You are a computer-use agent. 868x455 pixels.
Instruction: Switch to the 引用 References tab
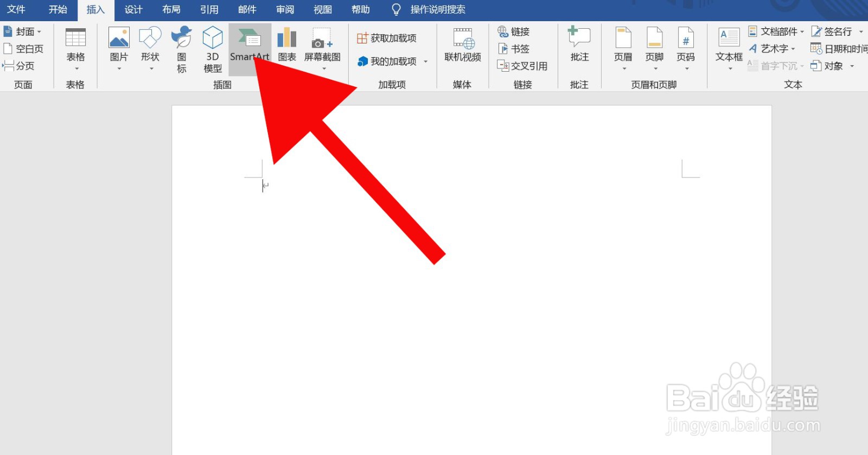coord(209,10)
